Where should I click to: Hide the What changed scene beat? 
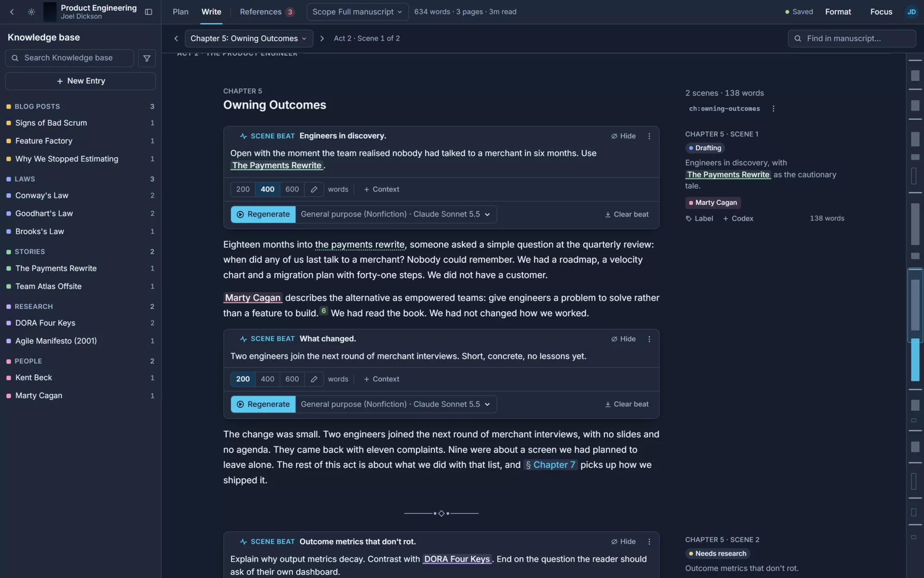[x=623, y=339]
